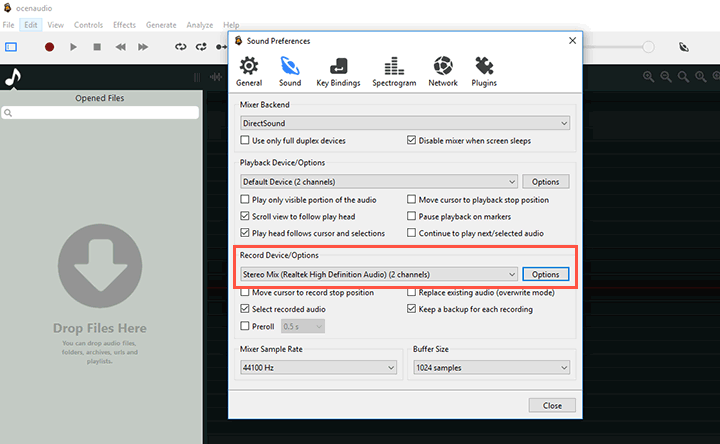Open the Edit menu
The width and height of the screenshot is (720, 444).
click(x=31, y=25)
